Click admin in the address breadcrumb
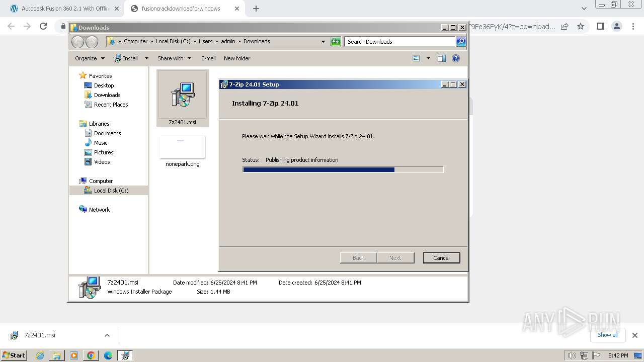 [228, 41]
